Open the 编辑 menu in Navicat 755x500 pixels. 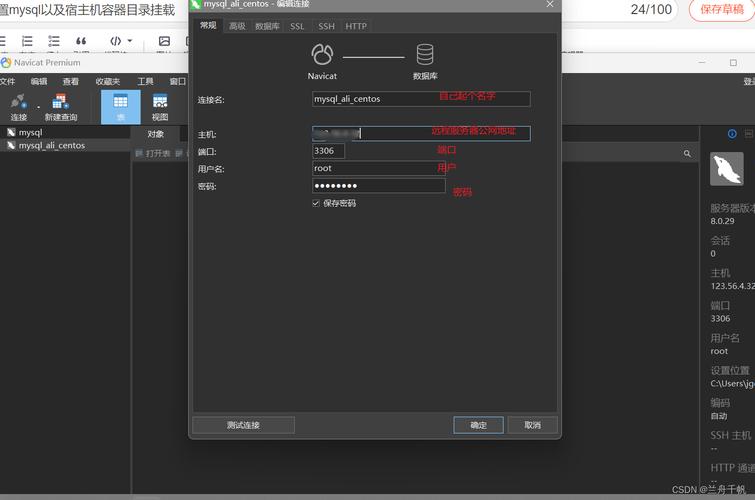39,81
